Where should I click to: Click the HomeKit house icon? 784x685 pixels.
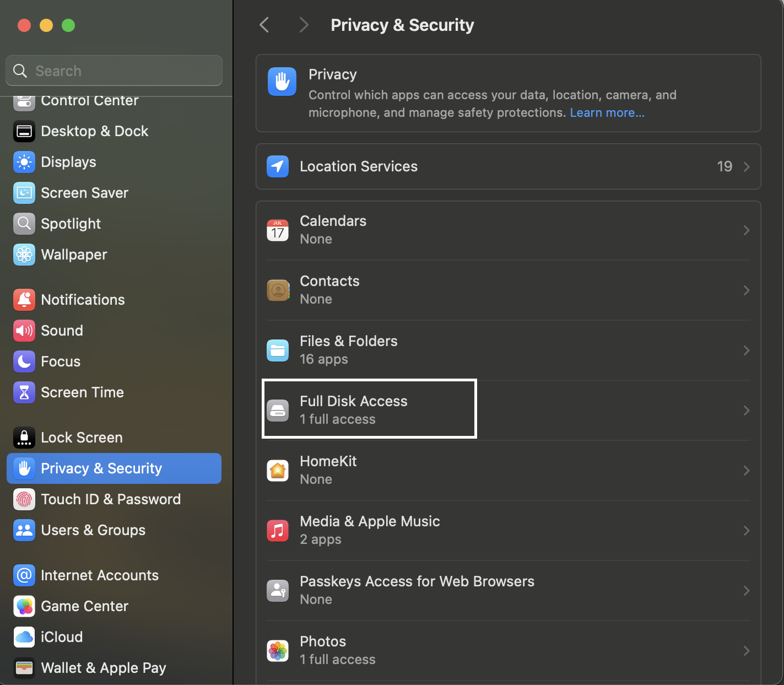(278, 471)
